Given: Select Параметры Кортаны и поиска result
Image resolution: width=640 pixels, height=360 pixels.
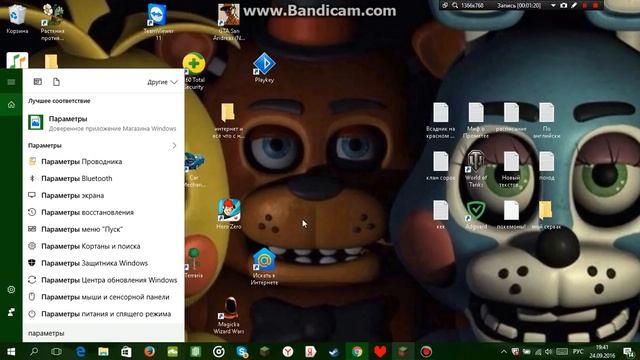Looking at the screenshot, I should pos(103,246).
